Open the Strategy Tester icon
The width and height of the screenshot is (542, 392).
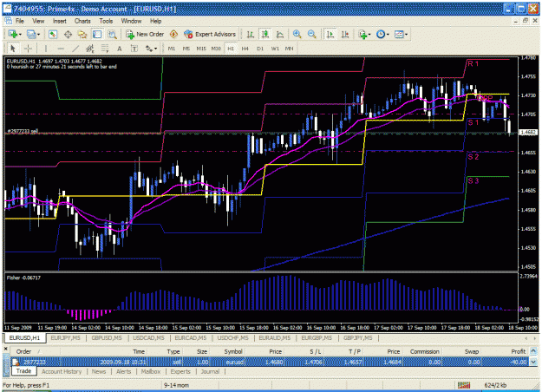click(x=112, y=34)
